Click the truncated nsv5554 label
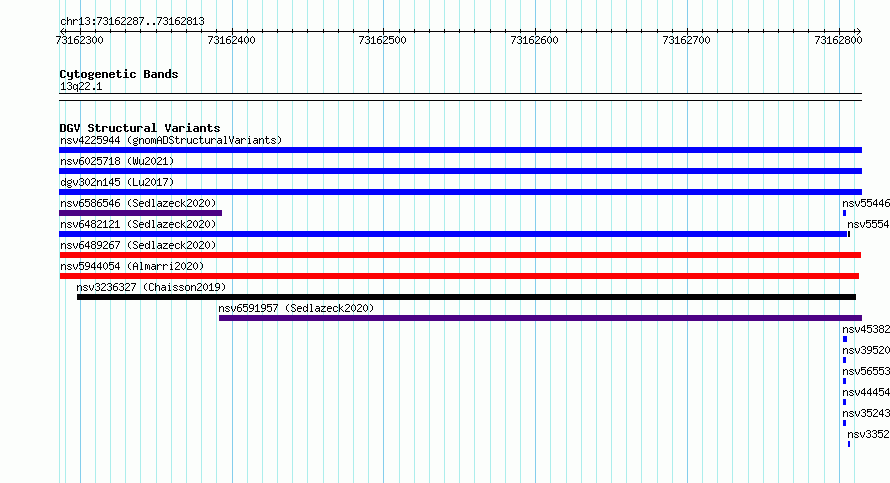The width and height of the screenshot is (890, 483). click(868, 224)
